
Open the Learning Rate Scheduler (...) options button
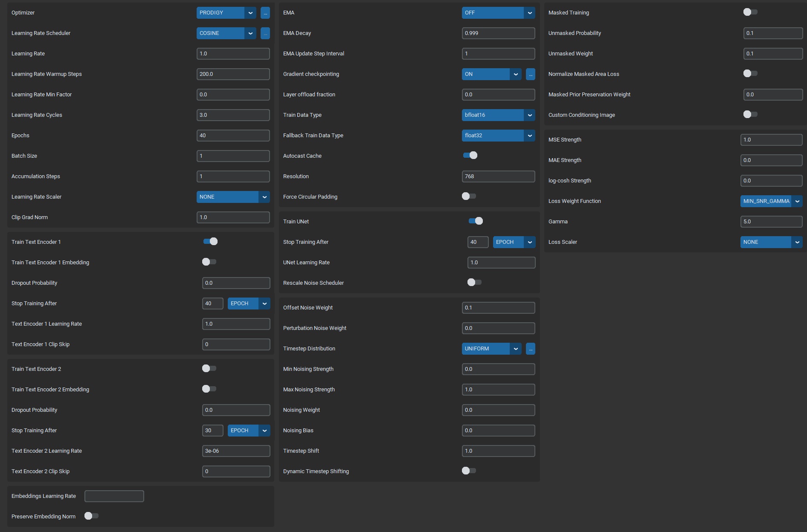coord(265,33)
